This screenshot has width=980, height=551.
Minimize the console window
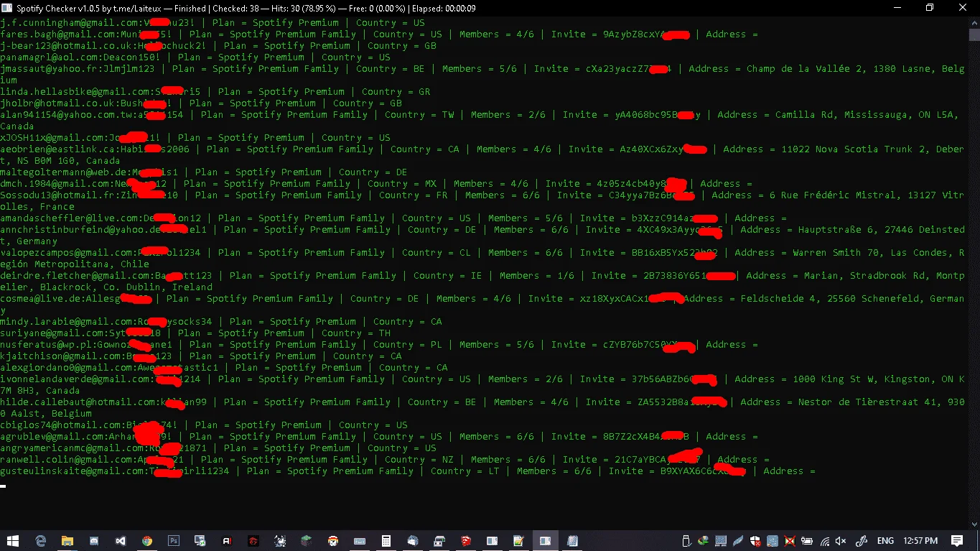(897, 8)
